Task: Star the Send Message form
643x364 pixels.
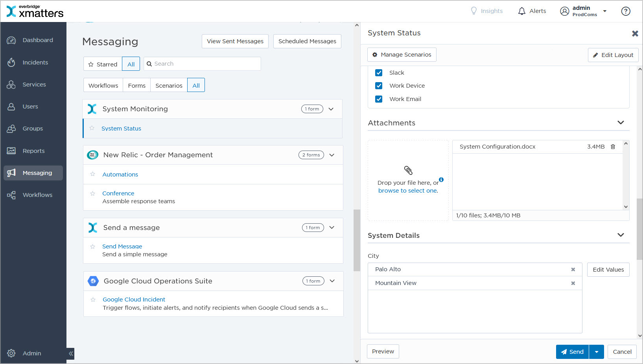Action: (x=92, y=246)
